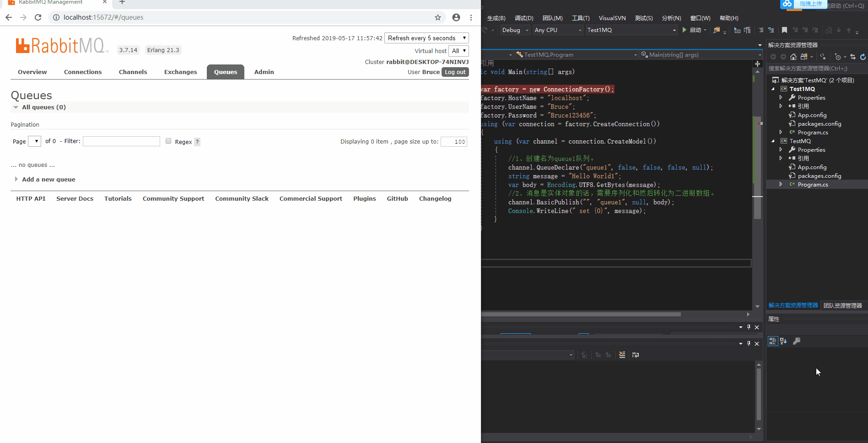Click the Log out button
This screenshot has height=443, width=868.
tap(455, 72)
